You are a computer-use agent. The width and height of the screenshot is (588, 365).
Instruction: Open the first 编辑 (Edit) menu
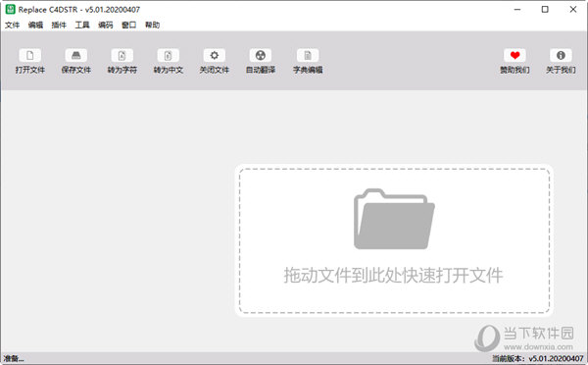(x=35, y=26)
